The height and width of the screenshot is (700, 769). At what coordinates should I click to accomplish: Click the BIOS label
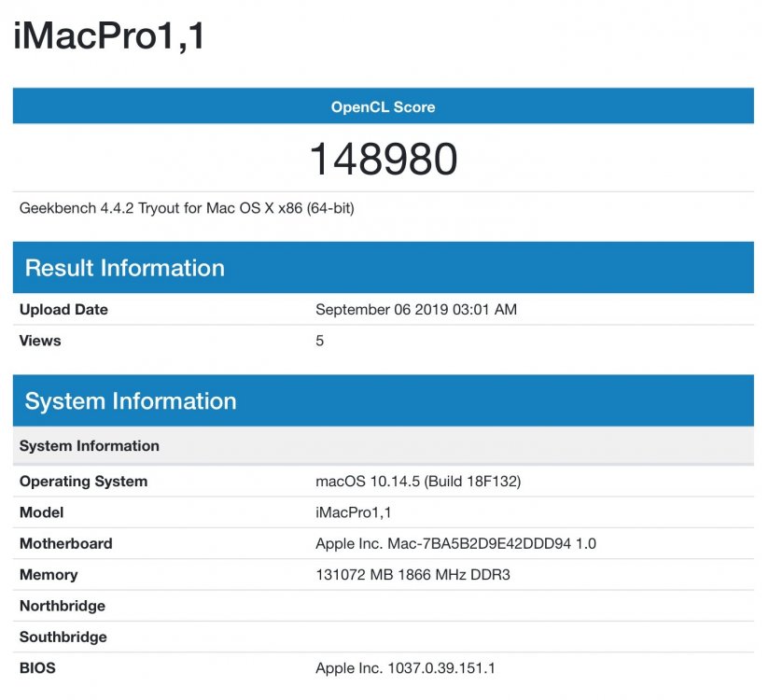click(37, 668)
